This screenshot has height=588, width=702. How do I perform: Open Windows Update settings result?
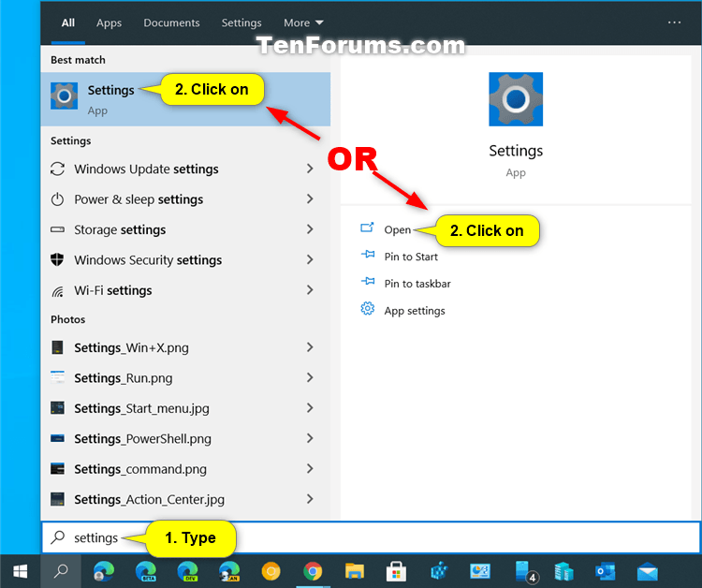click(x=185, y=169)
